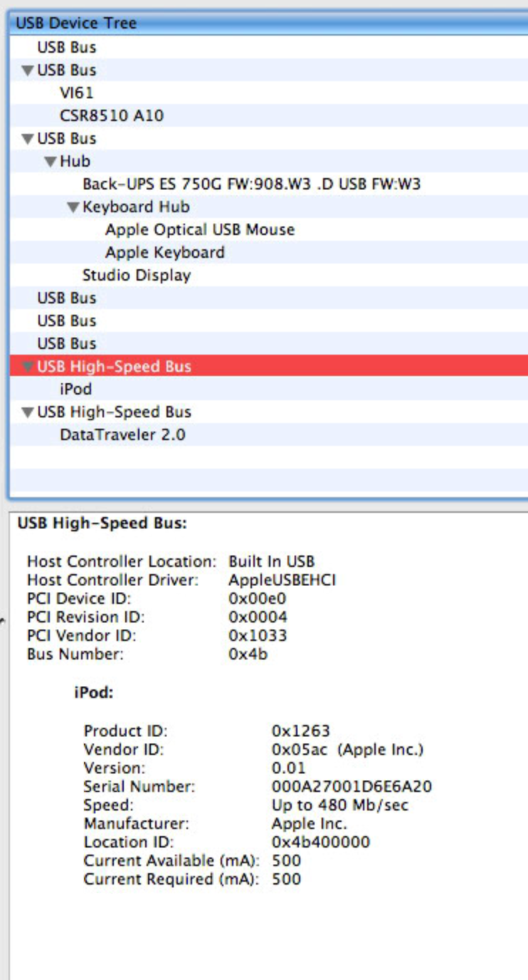Click the 'Serial Number:' label

pyautogui.click(x=139, y=786)
